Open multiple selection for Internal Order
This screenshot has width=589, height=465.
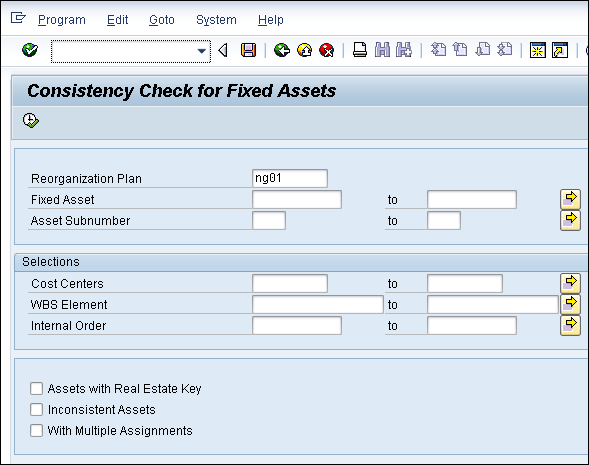click(570, 325)
